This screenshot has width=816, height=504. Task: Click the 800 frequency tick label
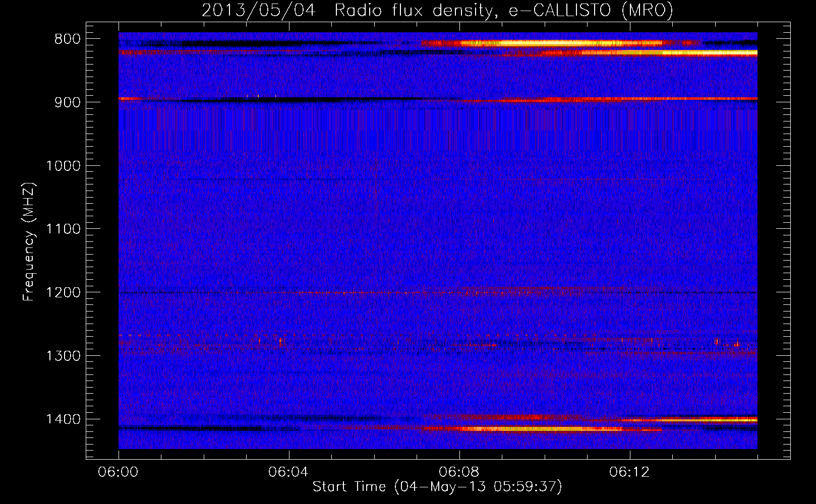point(67,39)
